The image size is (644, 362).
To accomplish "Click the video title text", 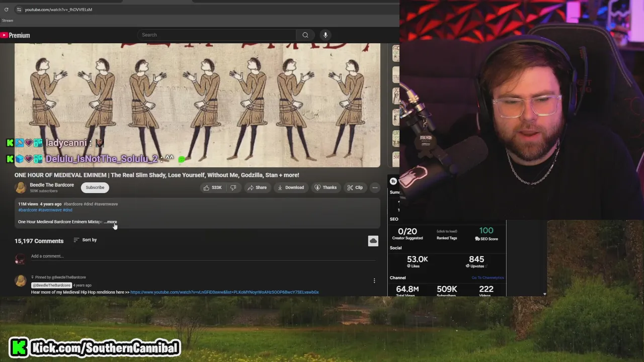I will click(x=157, y=175).
